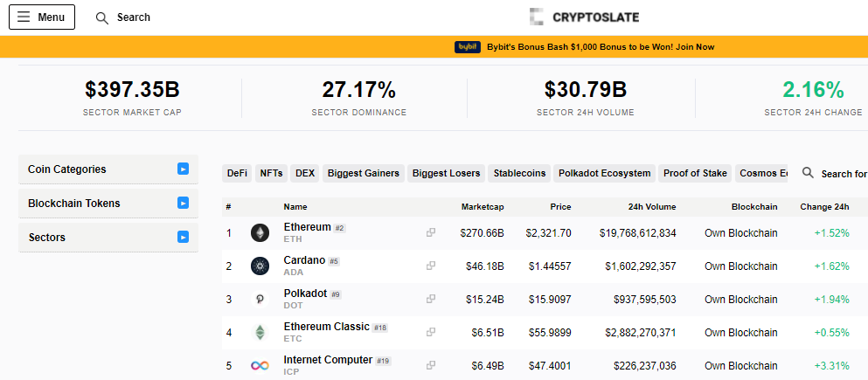Click the coin search magnifier icon
868x380 pixels.
[x=809, y=173]
